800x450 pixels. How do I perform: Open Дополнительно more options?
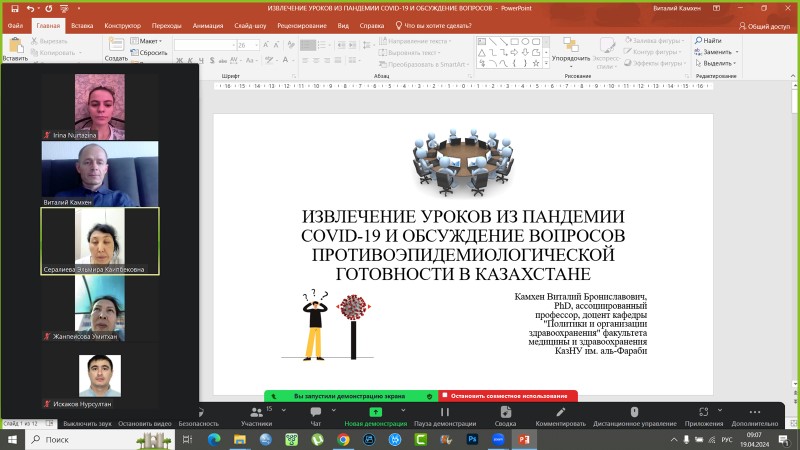click(755, 416)
